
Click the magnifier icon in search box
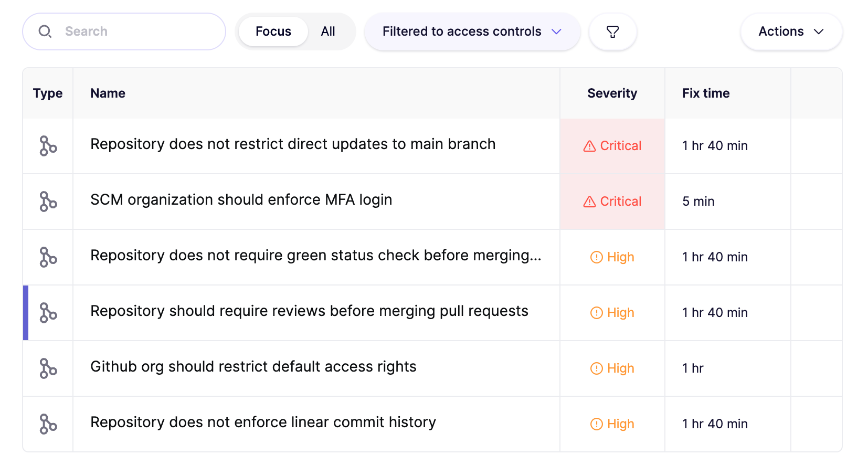(x=45, y=31)
